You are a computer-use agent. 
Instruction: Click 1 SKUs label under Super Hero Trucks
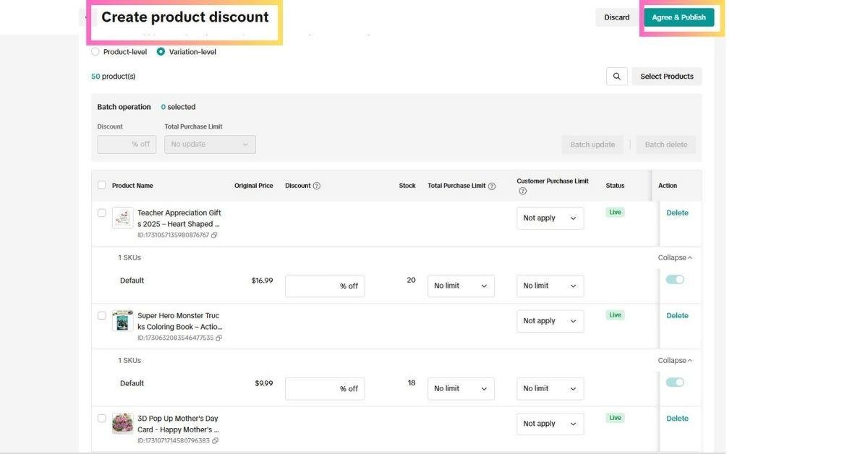tap(129, 360)
